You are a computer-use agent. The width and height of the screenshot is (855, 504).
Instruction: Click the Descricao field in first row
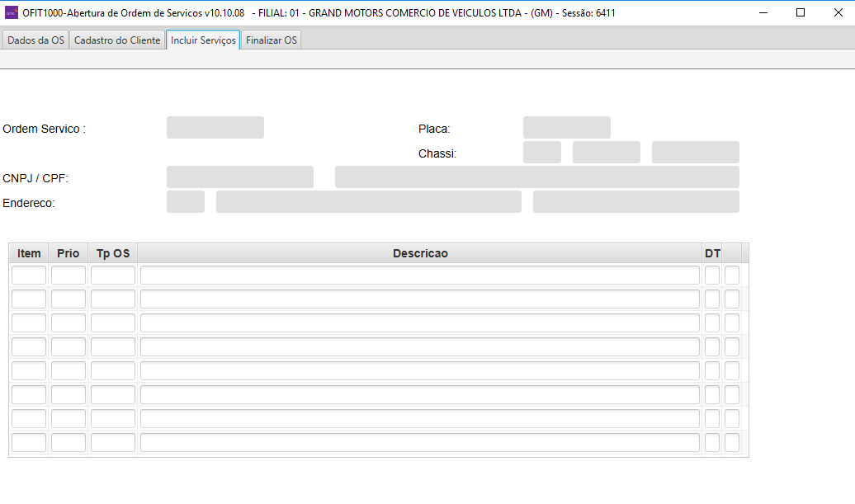pos(420,276)
